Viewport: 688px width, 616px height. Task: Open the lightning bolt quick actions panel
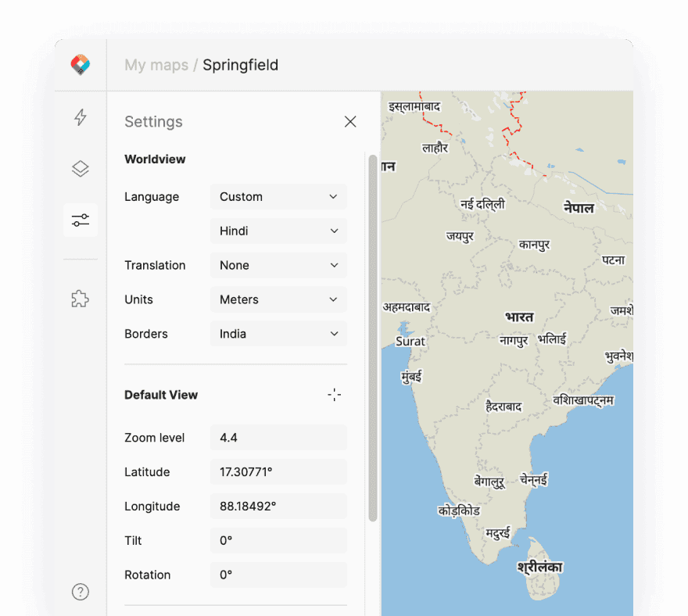(81, 117)
